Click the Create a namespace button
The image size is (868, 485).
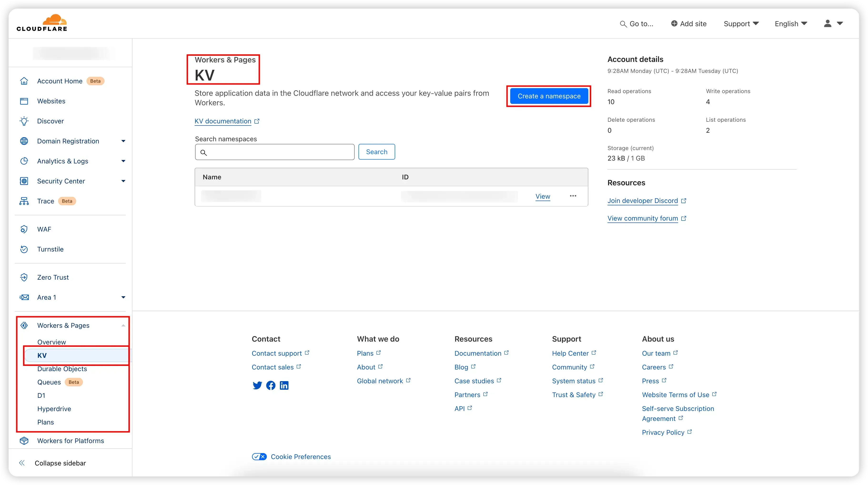pos(549,96)
